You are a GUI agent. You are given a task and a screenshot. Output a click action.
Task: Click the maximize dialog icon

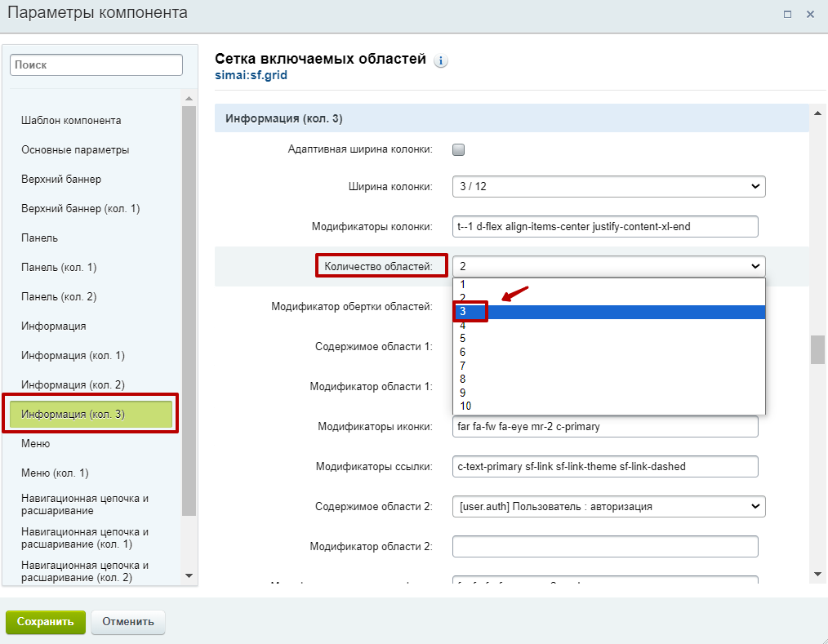788,14
